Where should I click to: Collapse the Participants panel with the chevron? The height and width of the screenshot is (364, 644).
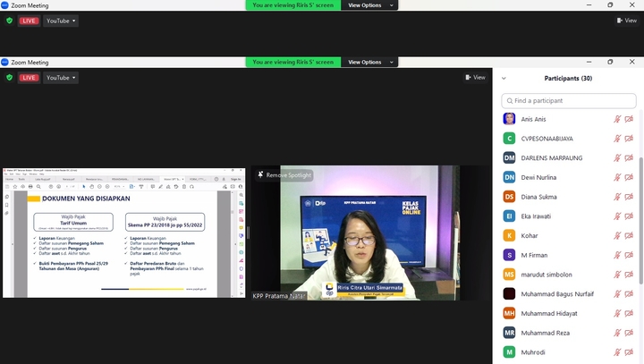coord(504,79)
